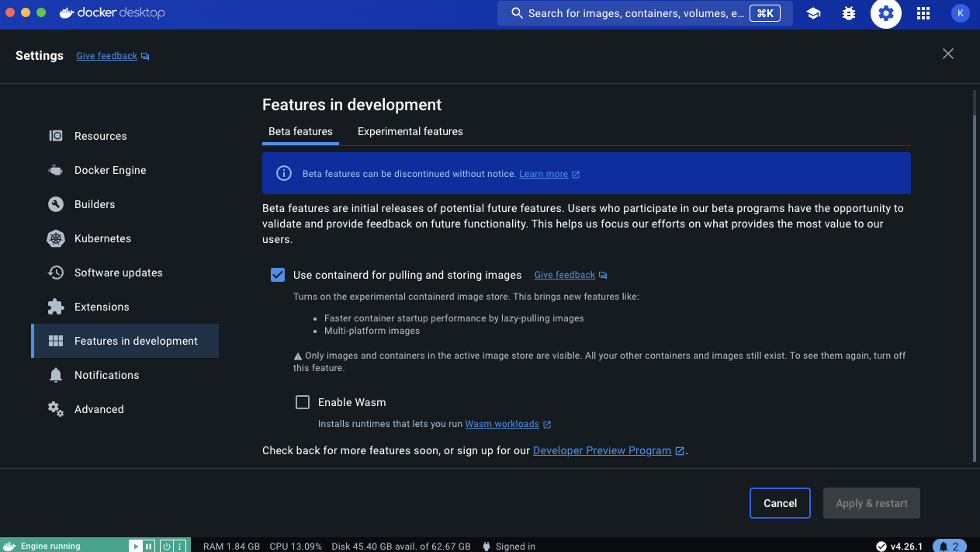The width and height of the screenshot is (980, 552).
Task: Click the feedback icon next to Settings
Action: pyautogui.click(x=145, y=56)
